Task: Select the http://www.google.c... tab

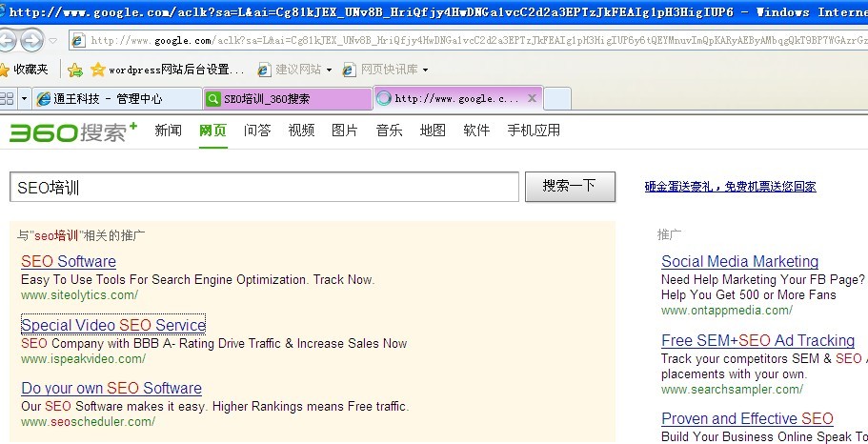Action: [458, 98]
